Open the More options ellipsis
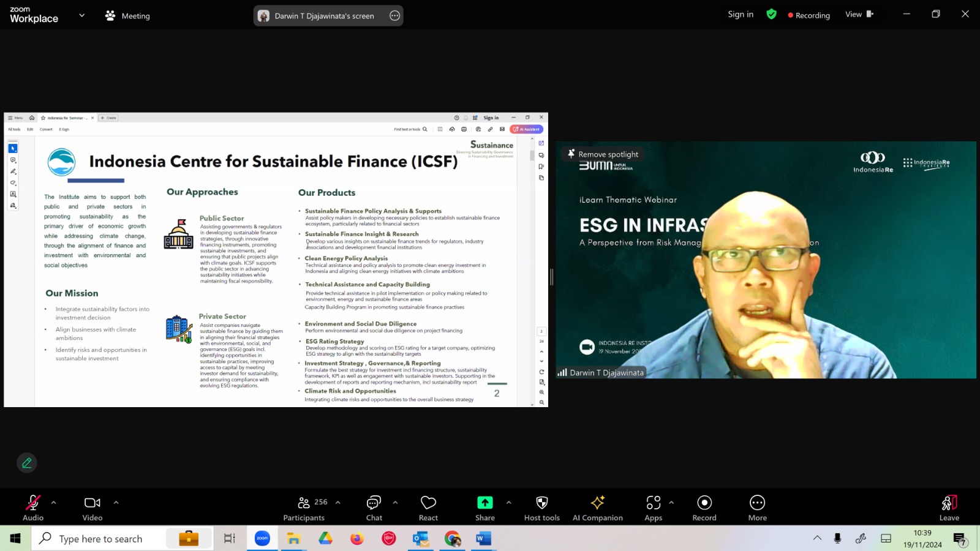This screenshot has width=980, height=551. (x=758, y=503)
